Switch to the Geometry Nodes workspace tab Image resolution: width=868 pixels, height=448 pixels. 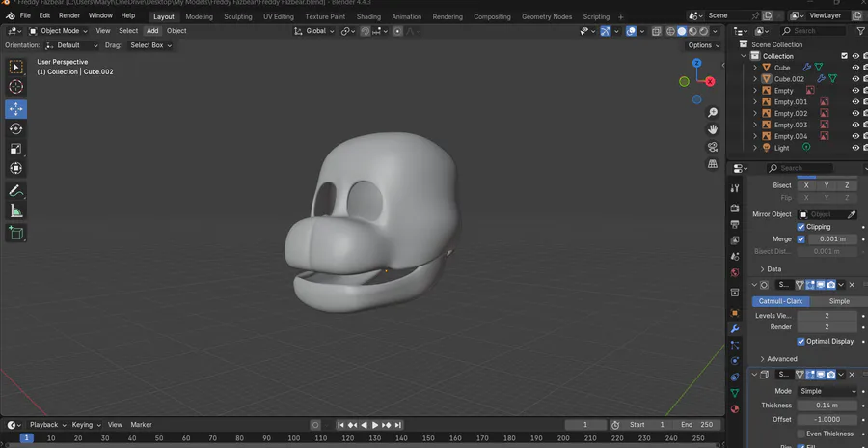[x=547, y=16]
